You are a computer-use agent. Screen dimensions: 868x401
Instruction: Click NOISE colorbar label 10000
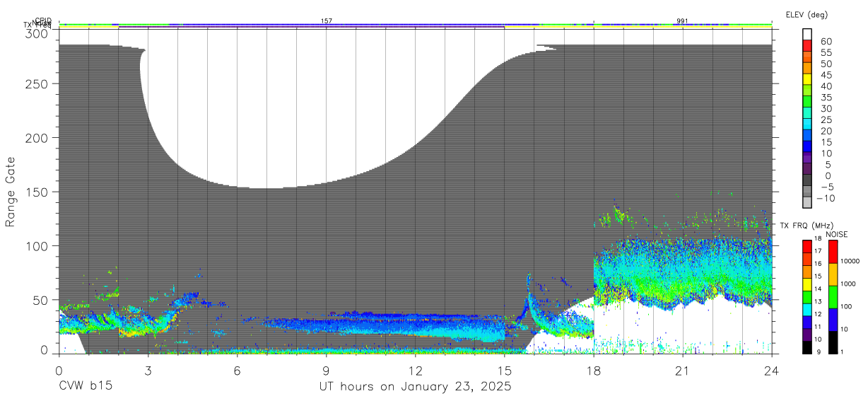[x=851, y=261]
